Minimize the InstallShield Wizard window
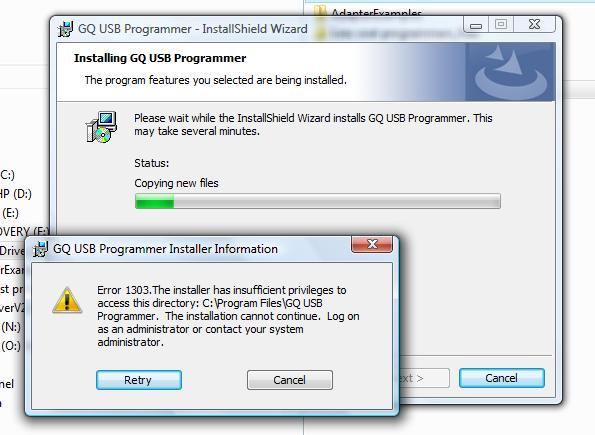 (x=476, y=25)
